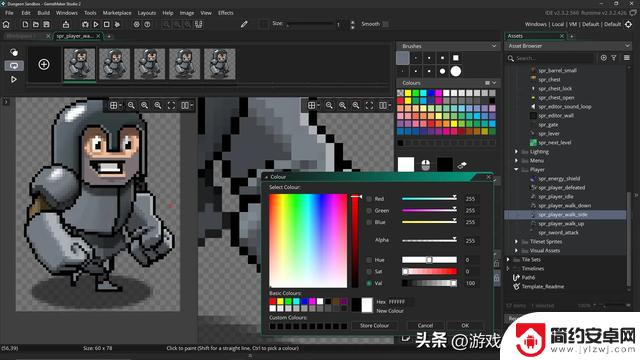Screen dimensions: 640x360
Task: Toggle the Smooth checkbox
Action: [x=386, y=24]
